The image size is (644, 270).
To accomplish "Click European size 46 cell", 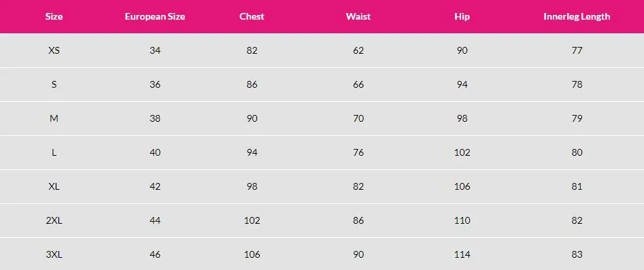I will tap(155, 254).
